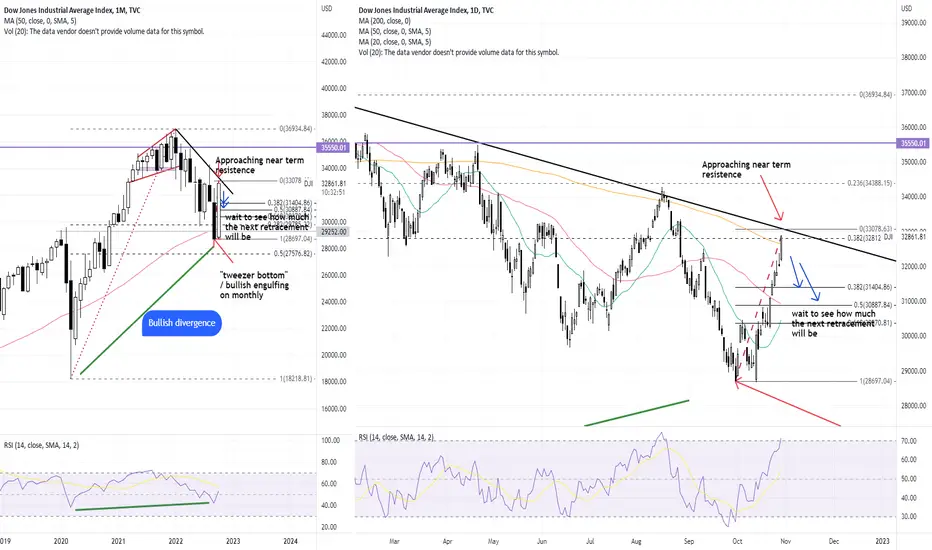Click Approaching near term resistence on monthly chart
Viewport: 932px width, 550px height.
coord(259,165)
